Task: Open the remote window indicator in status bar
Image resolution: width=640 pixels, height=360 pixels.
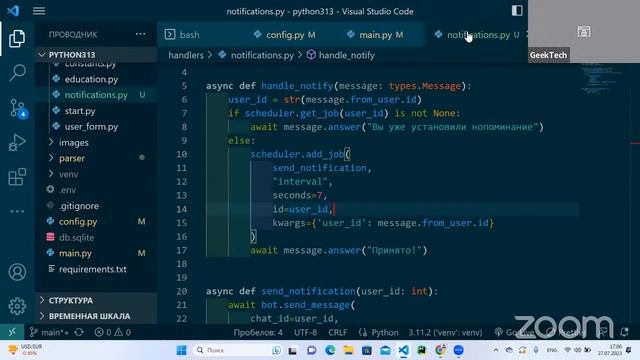Action: [12, 332]
